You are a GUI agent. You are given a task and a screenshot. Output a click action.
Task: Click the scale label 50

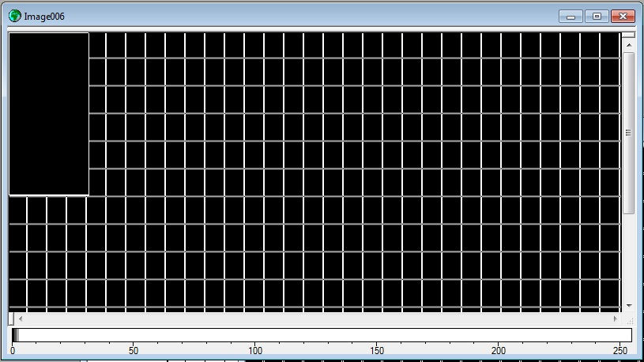tap(134, 351)
